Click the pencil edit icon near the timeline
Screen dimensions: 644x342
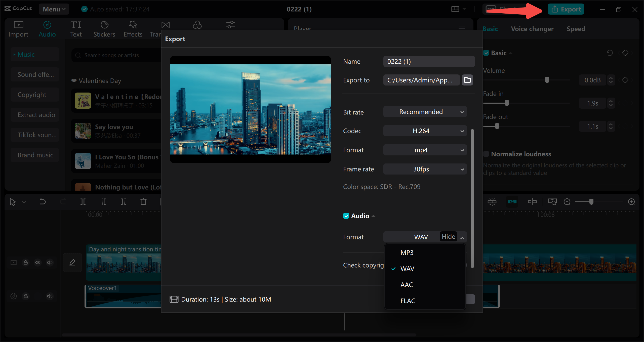pyautogui.click(x=72, y=263)
